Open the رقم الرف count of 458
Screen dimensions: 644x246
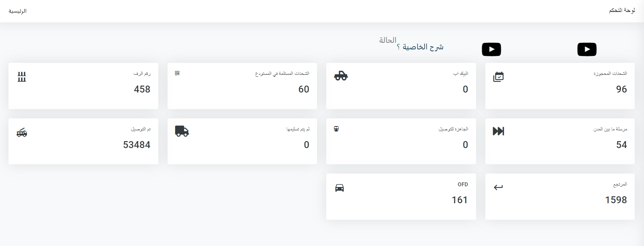pos(142,89)
